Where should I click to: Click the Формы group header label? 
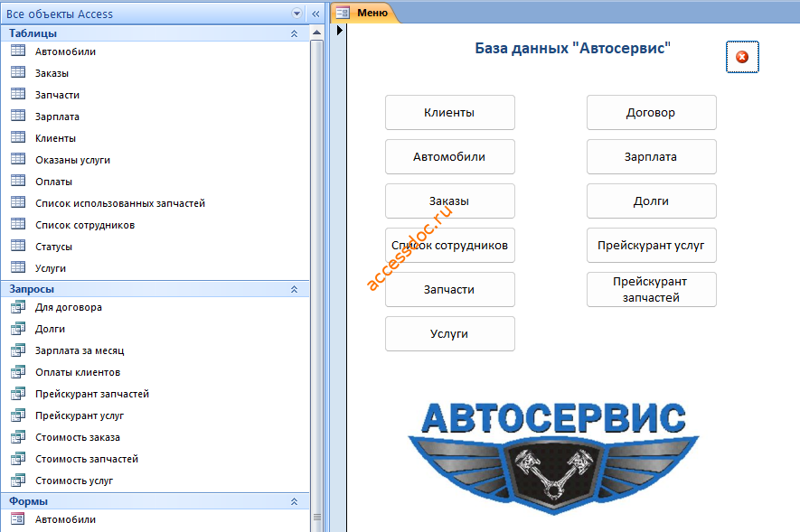(29, 501)
